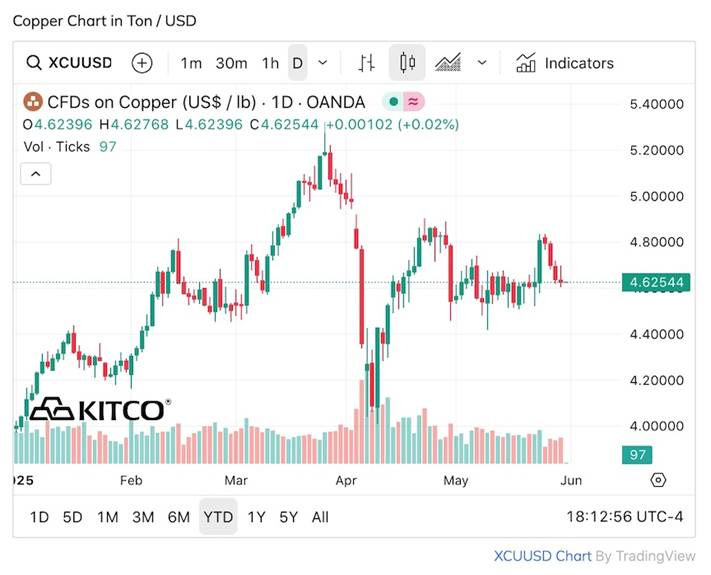Click the compare or add symbol plus icon
Viewport: 711px width, 575px height.
142,63
